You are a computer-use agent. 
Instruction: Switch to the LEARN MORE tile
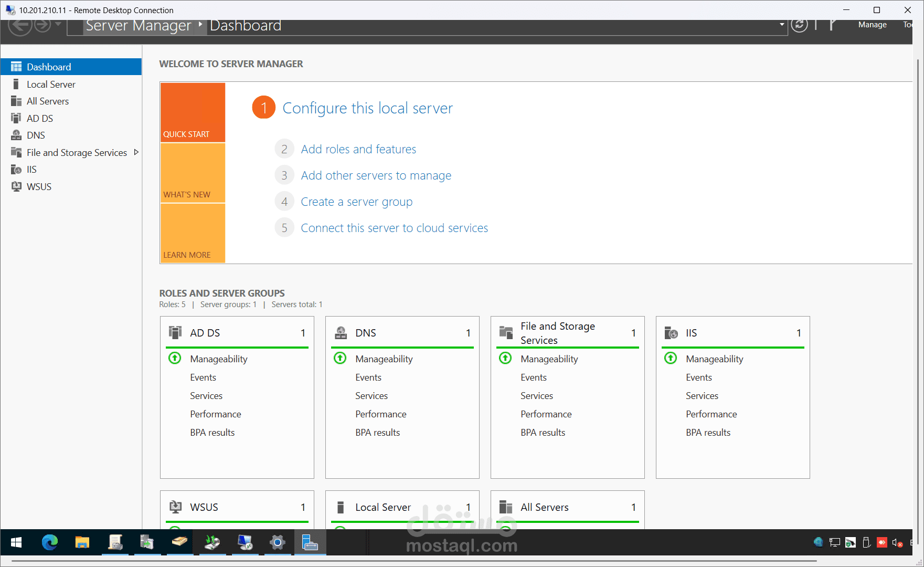[193, 233]
